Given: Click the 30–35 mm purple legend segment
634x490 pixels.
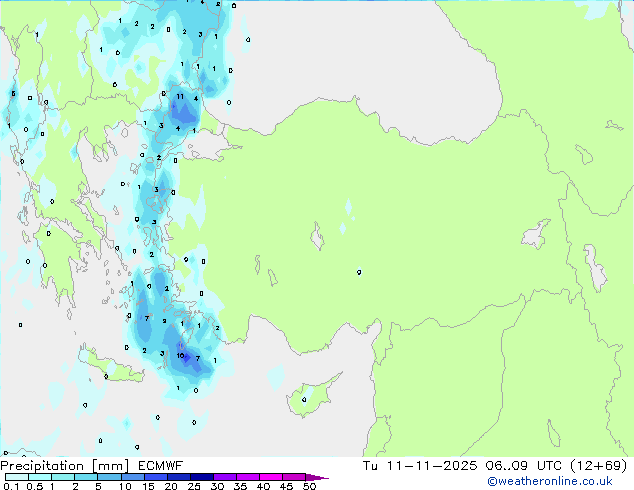Looking at the screenshot, I should pos(225,477).
